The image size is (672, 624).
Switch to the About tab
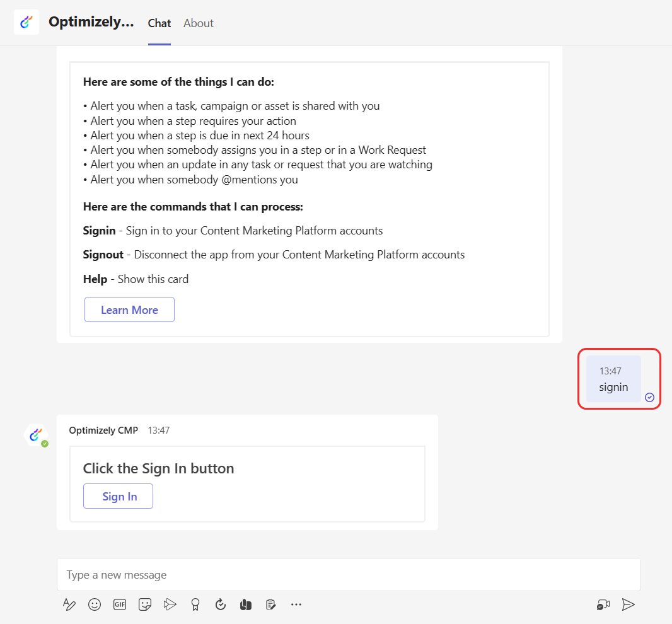click(199, 23)
